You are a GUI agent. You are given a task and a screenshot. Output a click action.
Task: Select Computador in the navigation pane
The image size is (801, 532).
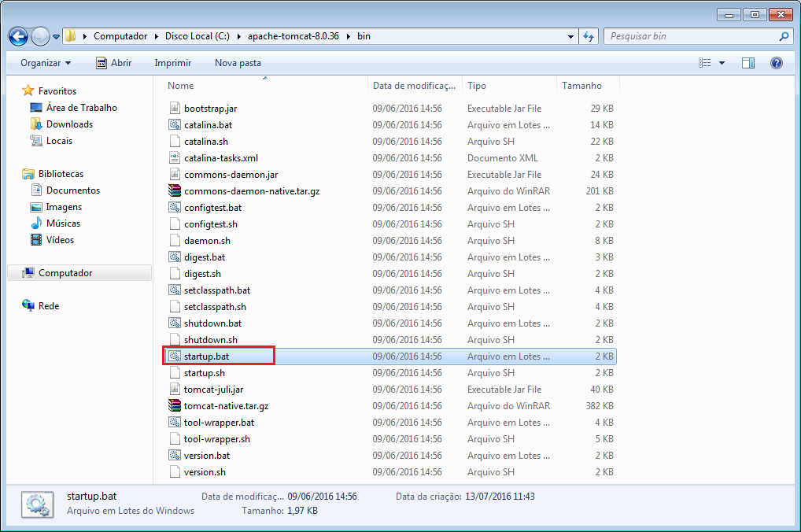[x=79, y=273]
